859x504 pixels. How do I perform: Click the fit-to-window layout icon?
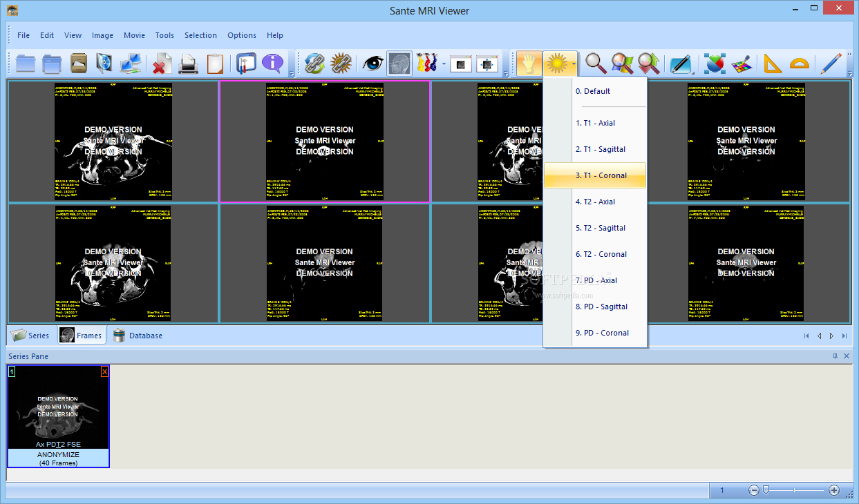coord(487,64)
